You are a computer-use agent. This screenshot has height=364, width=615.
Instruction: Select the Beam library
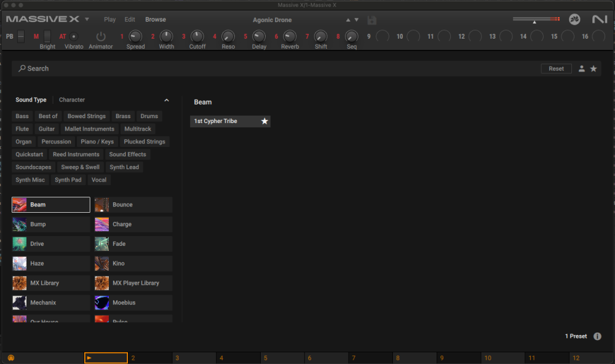tap(51, 205)
